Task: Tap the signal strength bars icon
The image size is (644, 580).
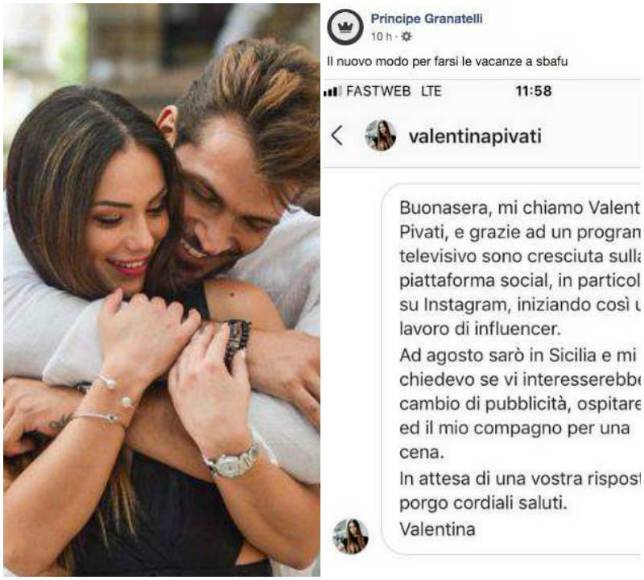Action: click(332, 91)
